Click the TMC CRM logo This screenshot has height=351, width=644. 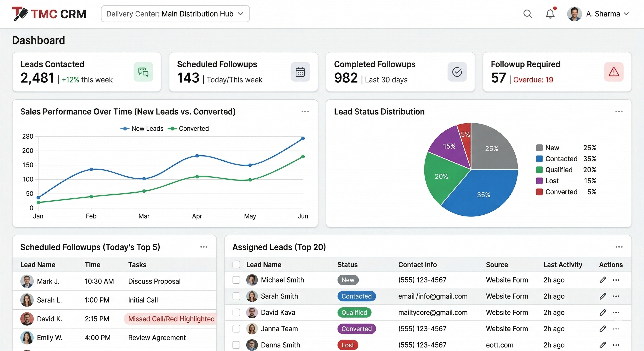(49, 14)
